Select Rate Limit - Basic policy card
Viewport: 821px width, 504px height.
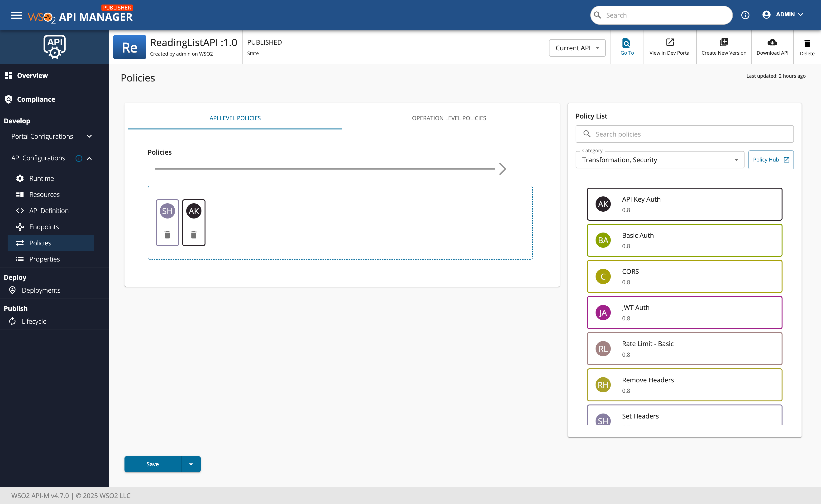click(684, 349)
